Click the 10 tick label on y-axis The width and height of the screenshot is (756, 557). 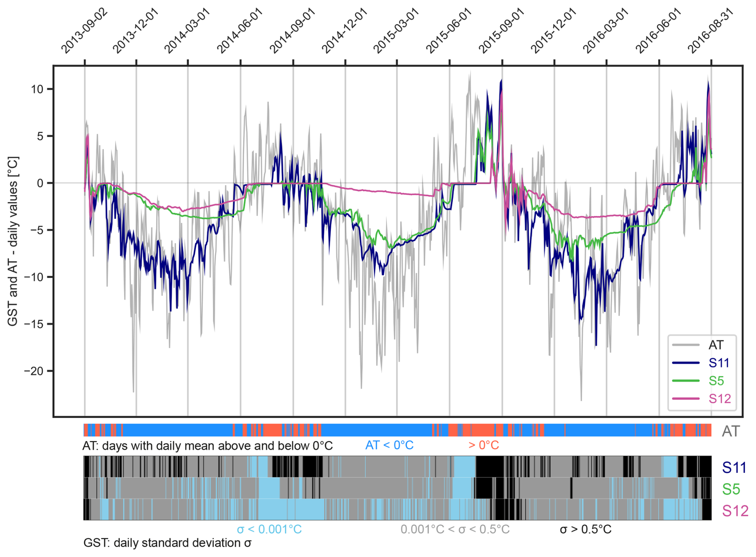click(x=37, y=89)
